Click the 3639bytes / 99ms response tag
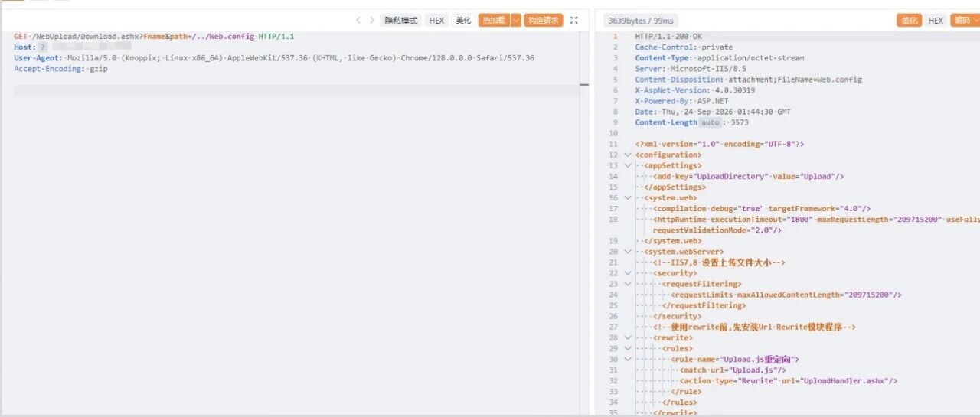980x417 pixels. [x=640, y=21]
